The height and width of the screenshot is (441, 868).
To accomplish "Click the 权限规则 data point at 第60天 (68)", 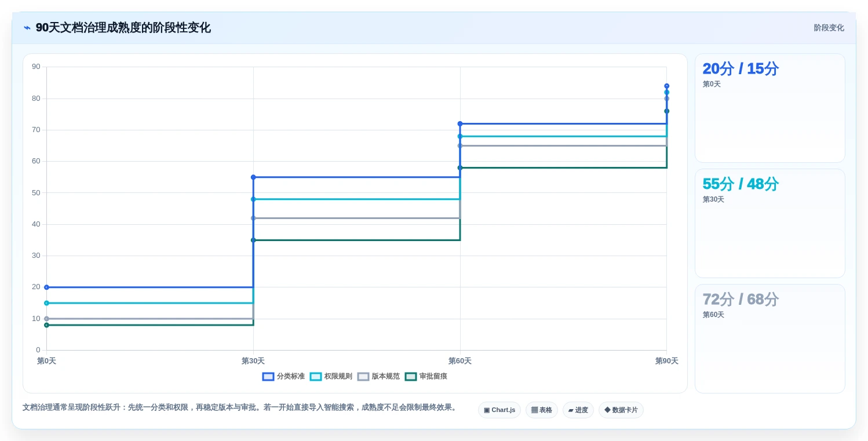I will 460,136.
